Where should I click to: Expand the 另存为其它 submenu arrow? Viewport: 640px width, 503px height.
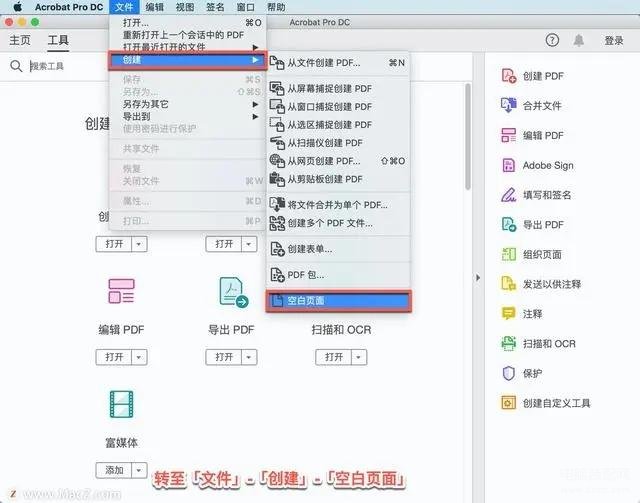(x=256, y=104)
